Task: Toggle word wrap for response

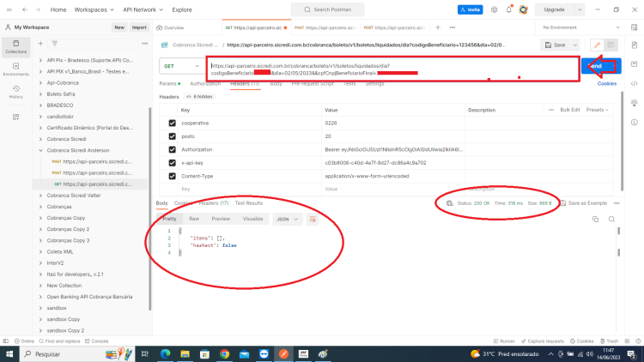Action: 313,219
